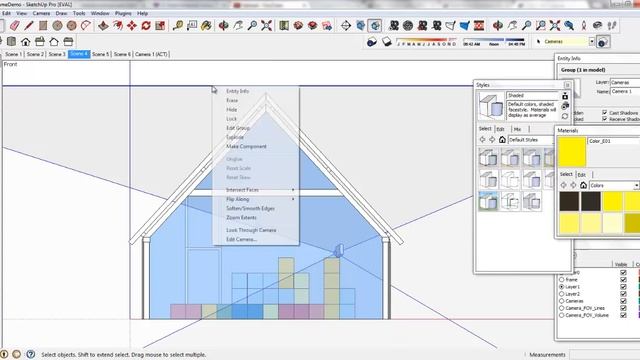Select the Push/Pull tool

[103, 26]
